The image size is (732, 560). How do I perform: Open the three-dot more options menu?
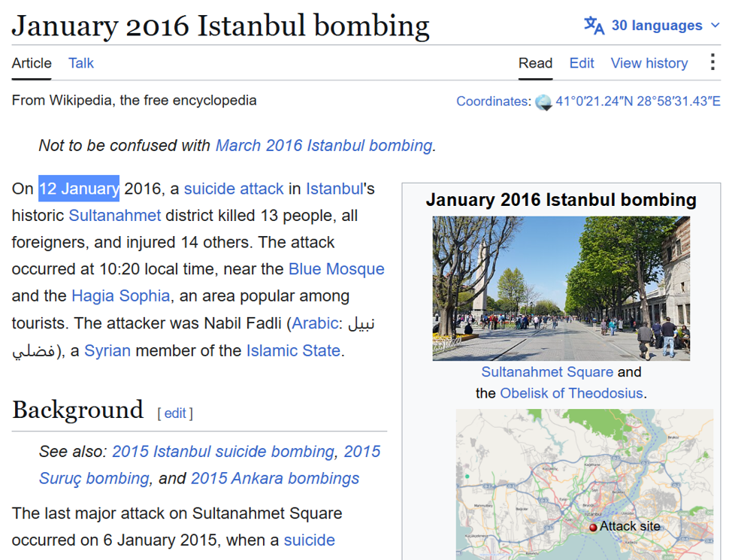712,62
